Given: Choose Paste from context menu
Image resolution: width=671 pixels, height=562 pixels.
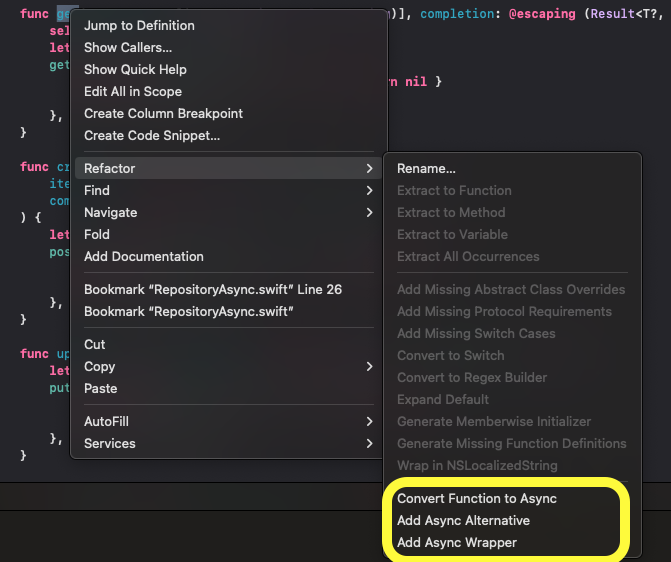Looking at the screenshot, I should click(x=229, y=389).
